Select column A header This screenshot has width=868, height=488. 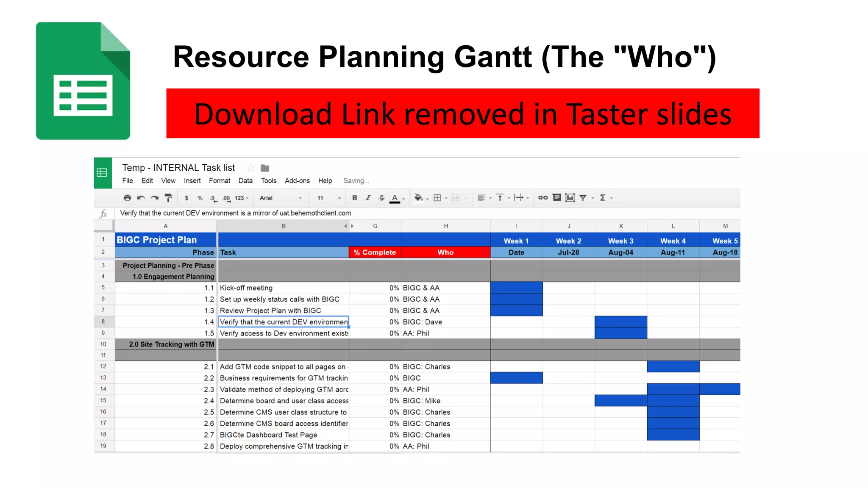coord(166,226)
